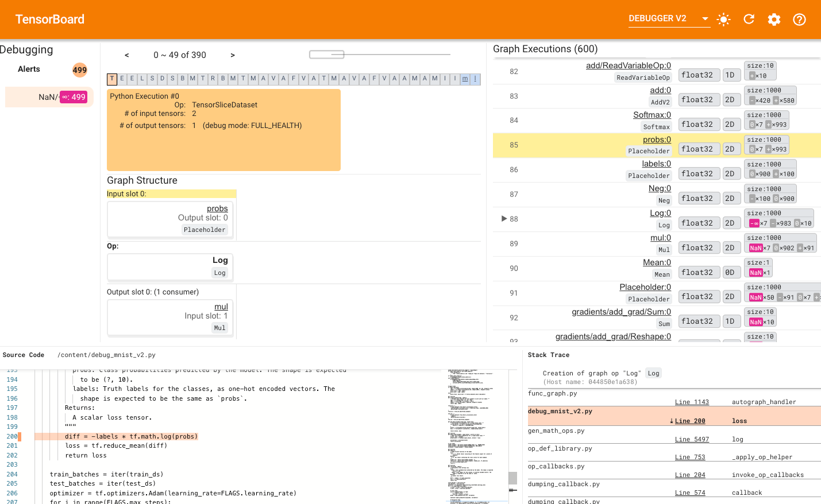
Task: Open the help icon in the header
Action: coord(799,20)
